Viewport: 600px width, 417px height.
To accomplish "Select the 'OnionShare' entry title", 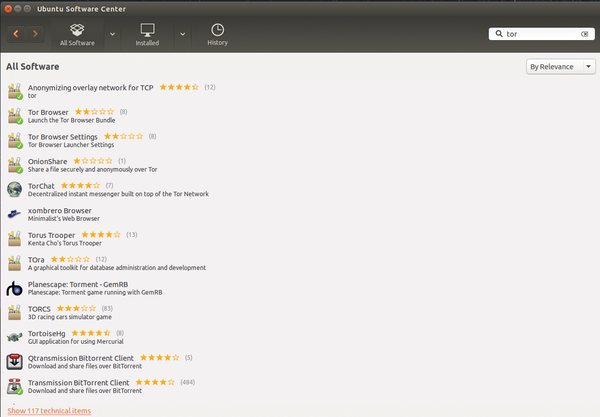I will click(x=47, y=161).
